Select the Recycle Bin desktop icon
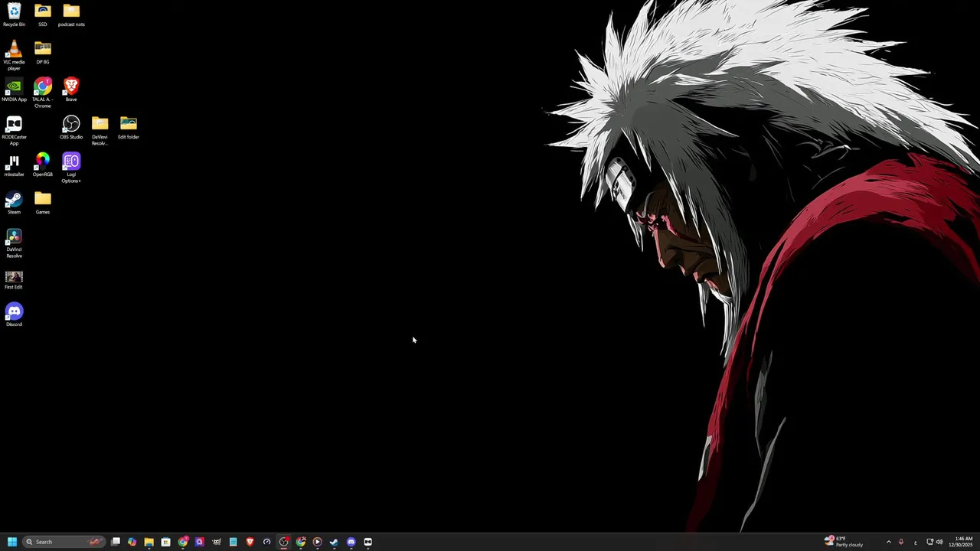 pyautogui.click(x=14, y=15)
